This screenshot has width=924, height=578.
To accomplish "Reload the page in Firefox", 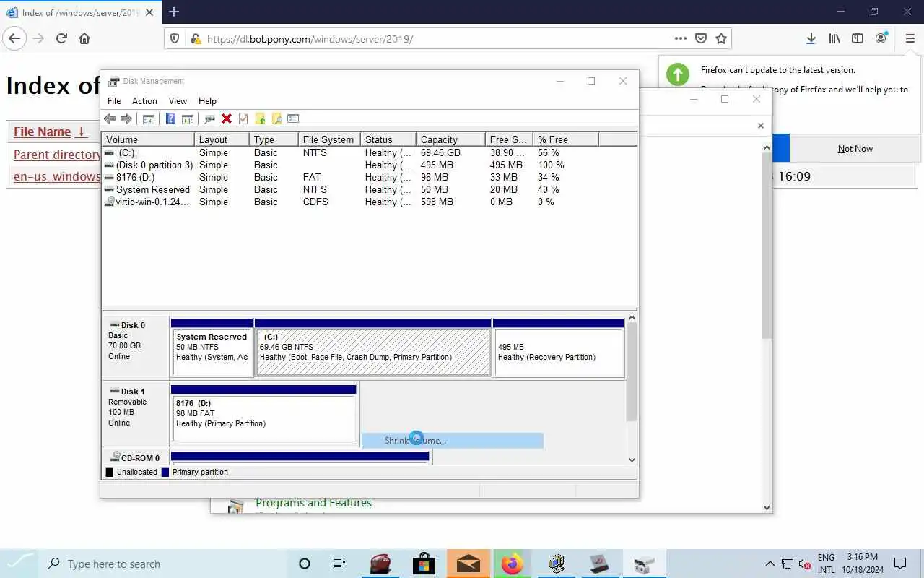I will tap(61, 39).
